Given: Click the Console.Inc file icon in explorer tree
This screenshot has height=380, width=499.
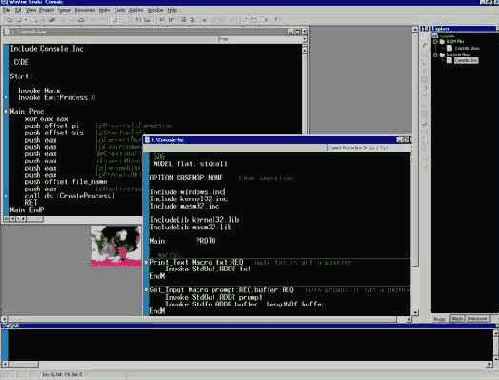Looking at the screenshot, I should tap(449, 60).
